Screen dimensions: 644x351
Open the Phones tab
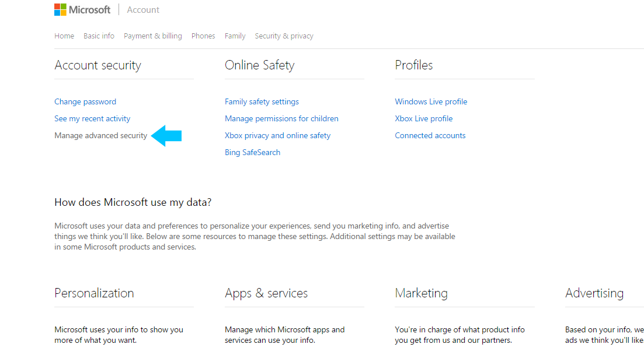pyautogui.click(x=203, y=36)
